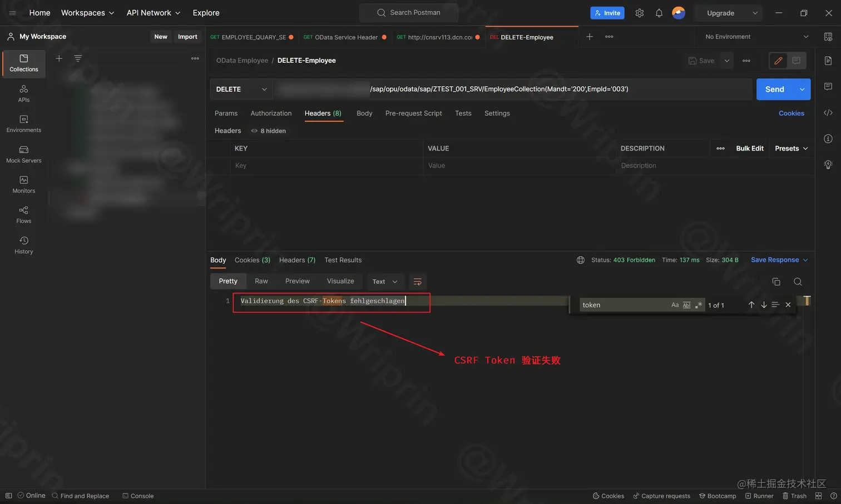Toggle whole word matching in the response search
Viewport: 841px width, 504px height.
click(687, 305)
